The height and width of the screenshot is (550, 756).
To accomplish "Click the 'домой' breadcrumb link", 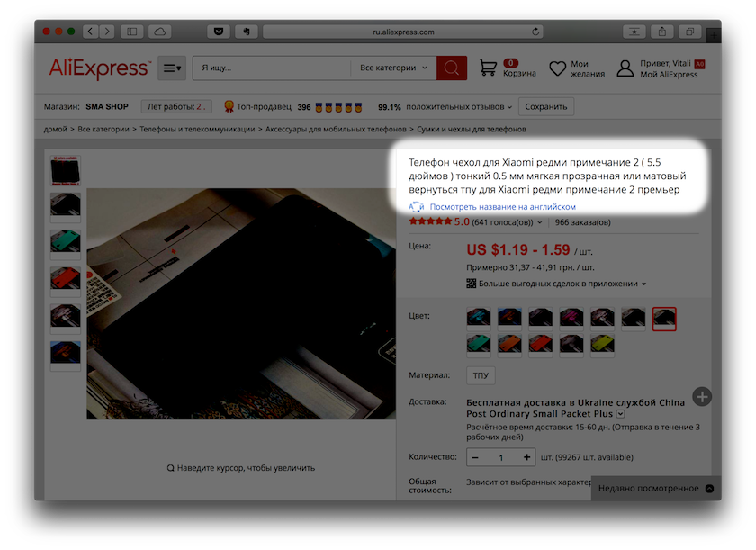I will [56, 130].
